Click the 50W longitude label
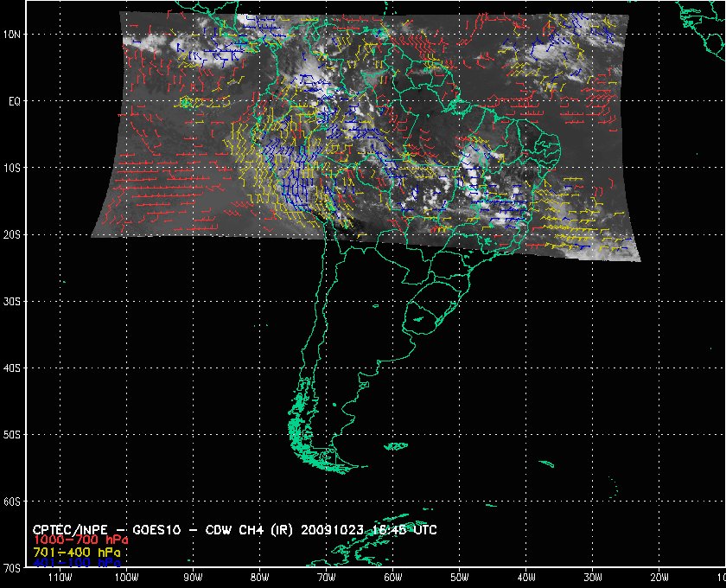 (x=460, y=578)
